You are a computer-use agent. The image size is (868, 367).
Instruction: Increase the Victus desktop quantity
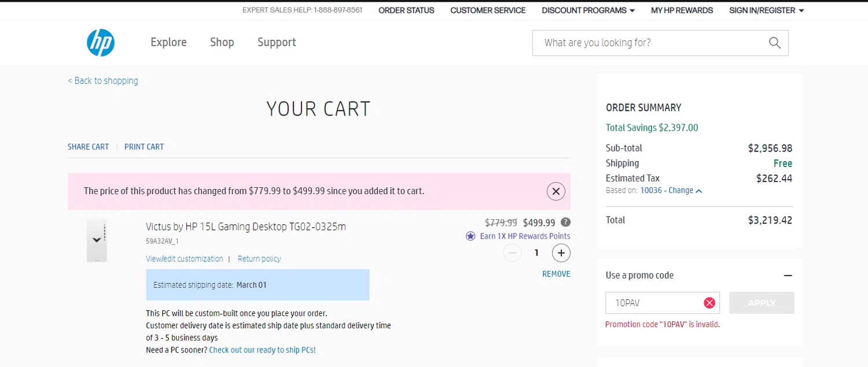561,253
